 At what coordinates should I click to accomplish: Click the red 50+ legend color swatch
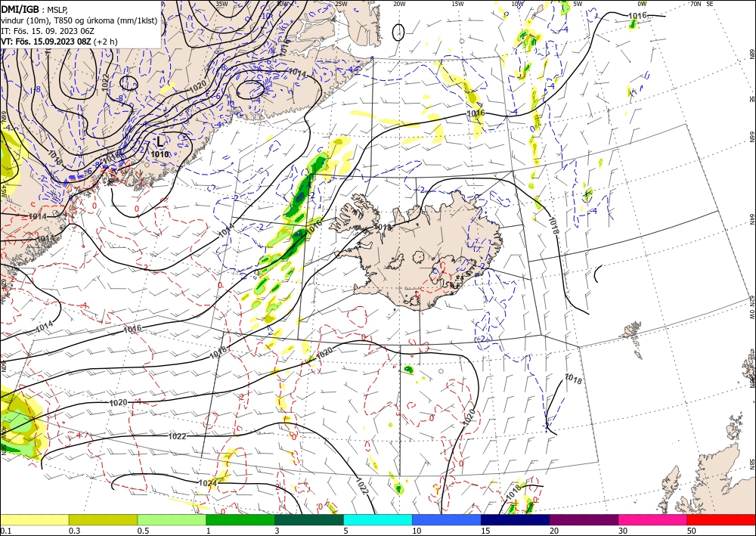click(x=721, y=519)
